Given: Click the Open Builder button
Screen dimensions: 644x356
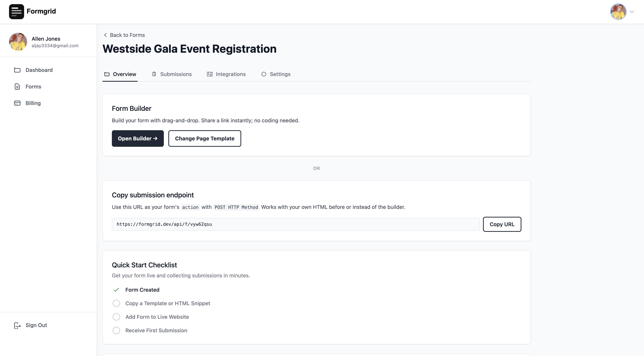Looking at the screenshot, I should point(137,138).
